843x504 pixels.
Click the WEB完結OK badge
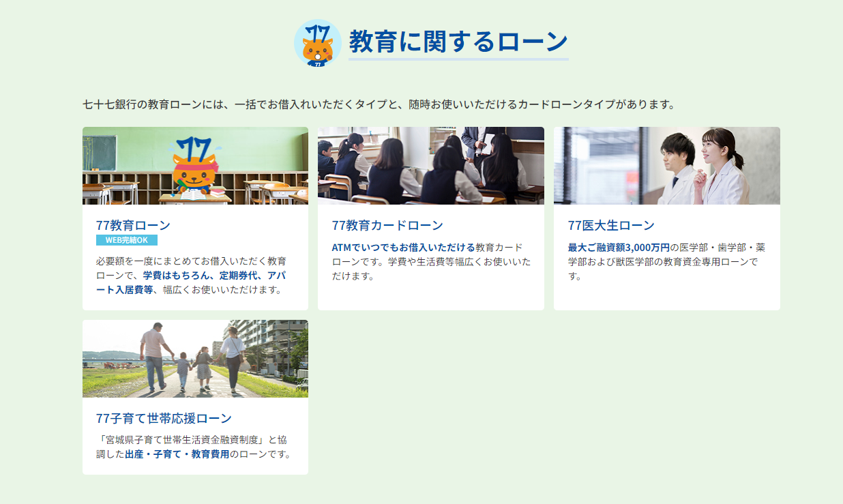127,240
